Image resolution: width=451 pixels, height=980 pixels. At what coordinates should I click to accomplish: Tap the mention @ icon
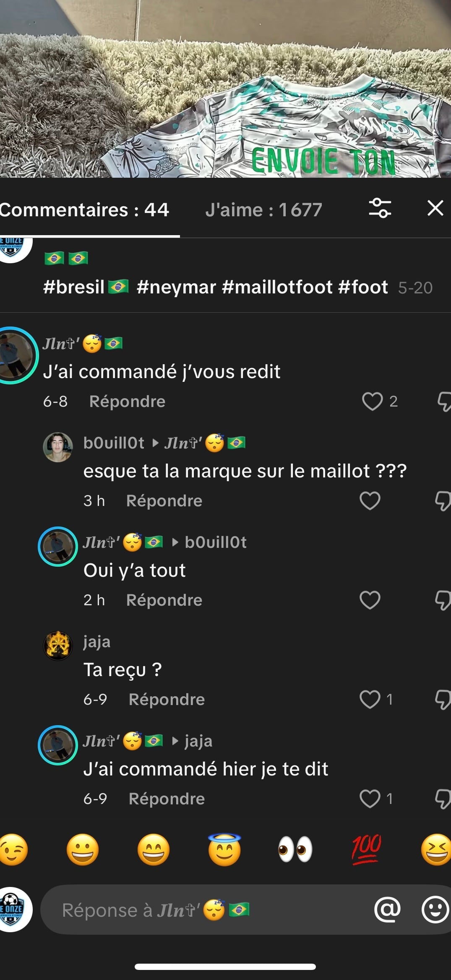[387, 910]
